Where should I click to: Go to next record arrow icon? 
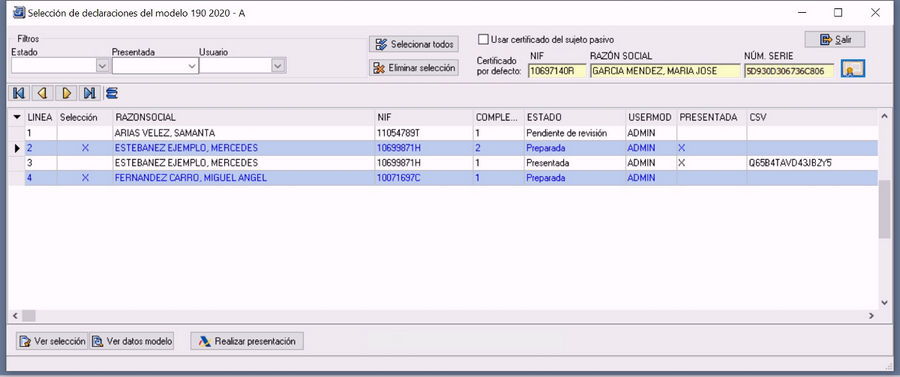(67, 92)
